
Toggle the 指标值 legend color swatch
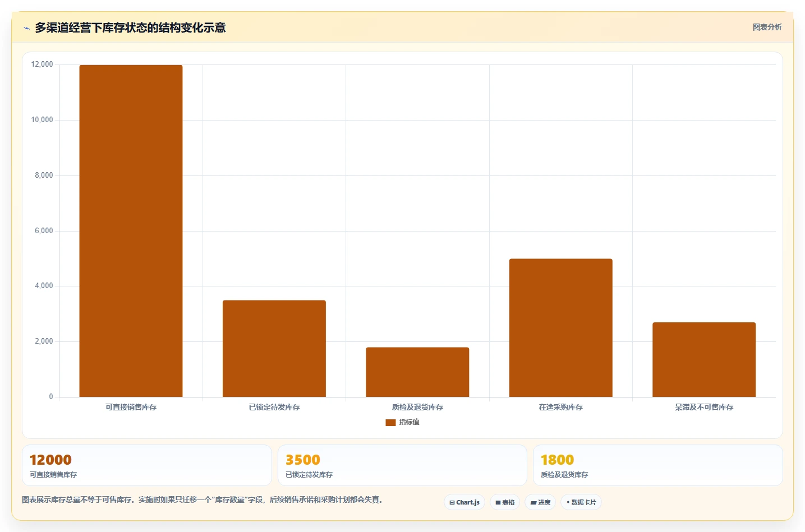tap(390, 422)
